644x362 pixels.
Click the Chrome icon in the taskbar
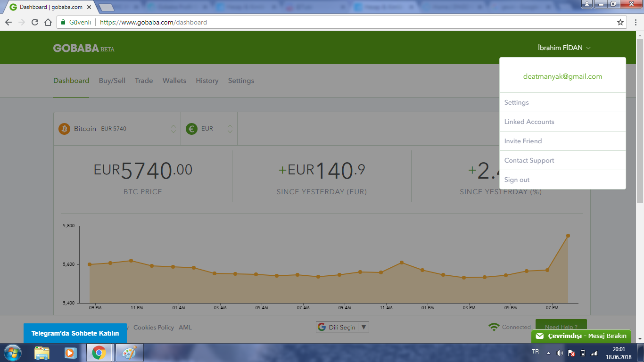coord(99,353)
